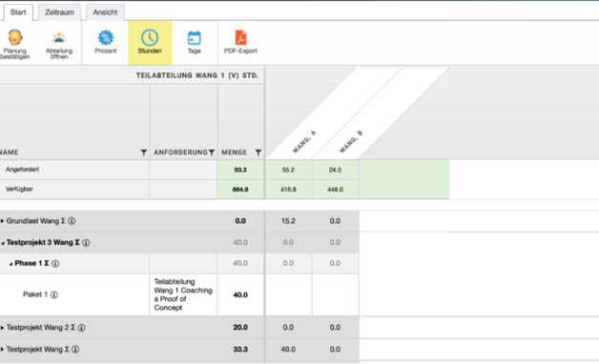Show info for Grundlast Wang

tap(72, 221)
